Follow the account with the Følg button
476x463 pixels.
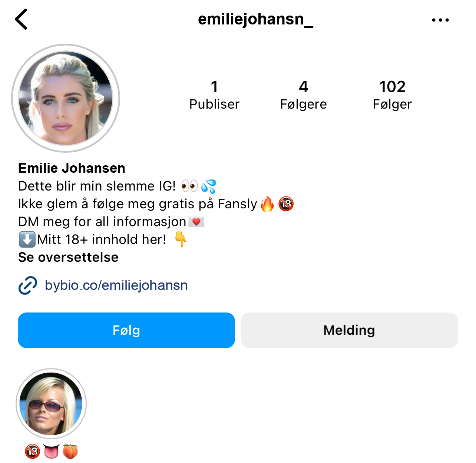(126, 330)
